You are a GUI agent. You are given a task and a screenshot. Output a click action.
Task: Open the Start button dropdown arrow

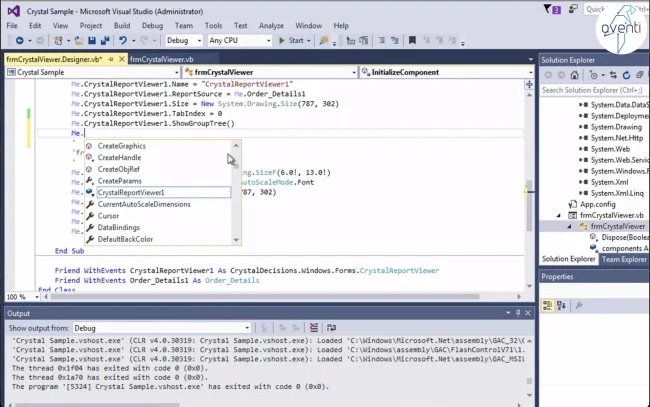308,41
